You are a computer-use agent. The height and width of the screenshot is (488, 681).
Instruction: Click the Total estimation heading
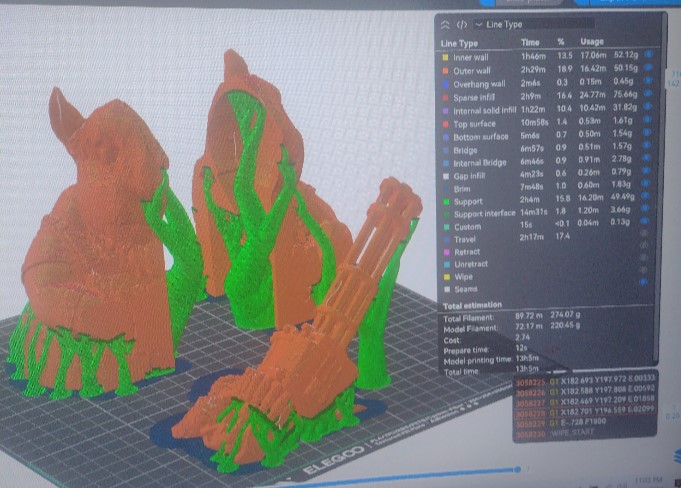472,305
